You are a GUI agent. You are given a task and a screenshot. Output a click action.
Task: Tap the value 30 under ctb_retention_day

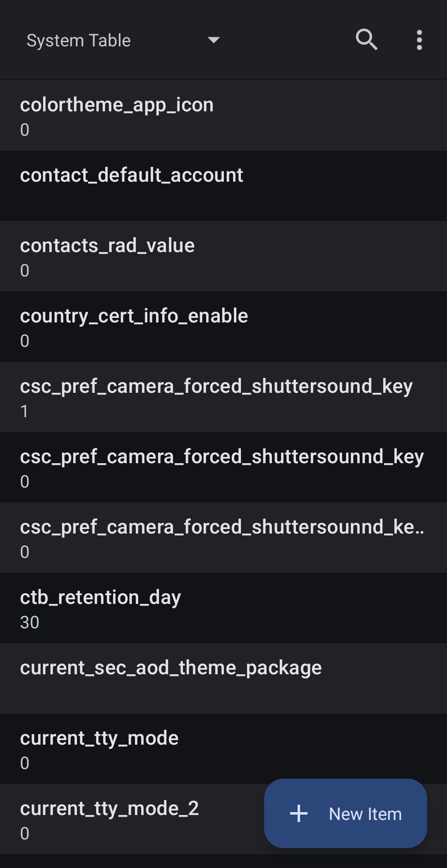point(30,623)
